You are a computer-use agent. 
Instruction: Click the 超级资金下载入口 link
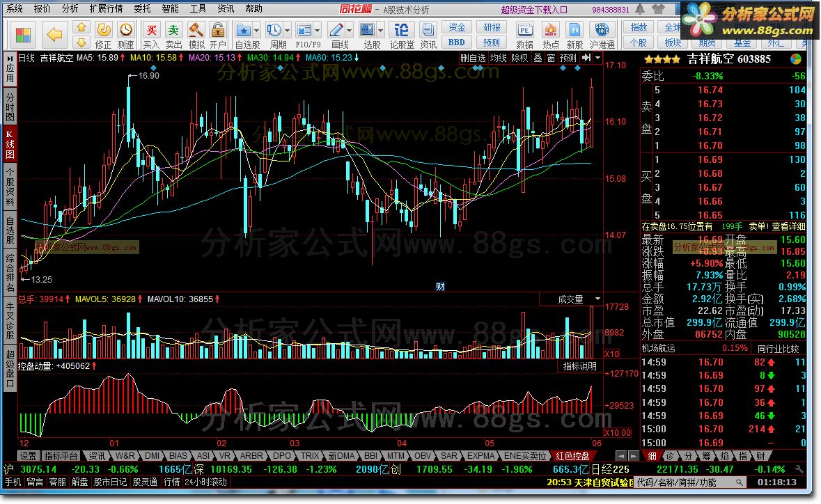[x=534, y=10]
